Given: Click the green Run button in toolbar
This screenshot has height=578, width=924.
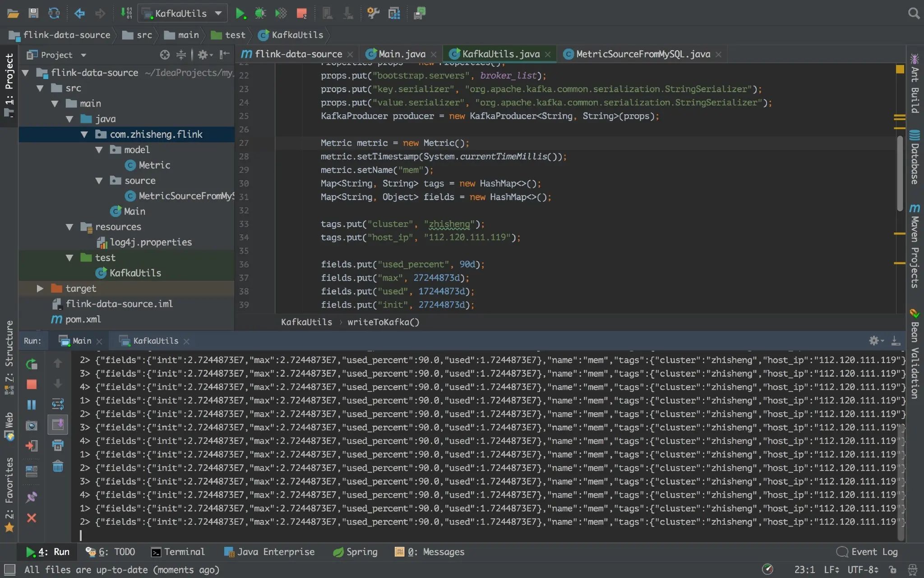Looking at the screenshot, I should pyautogui.click(x=240, y=14).
